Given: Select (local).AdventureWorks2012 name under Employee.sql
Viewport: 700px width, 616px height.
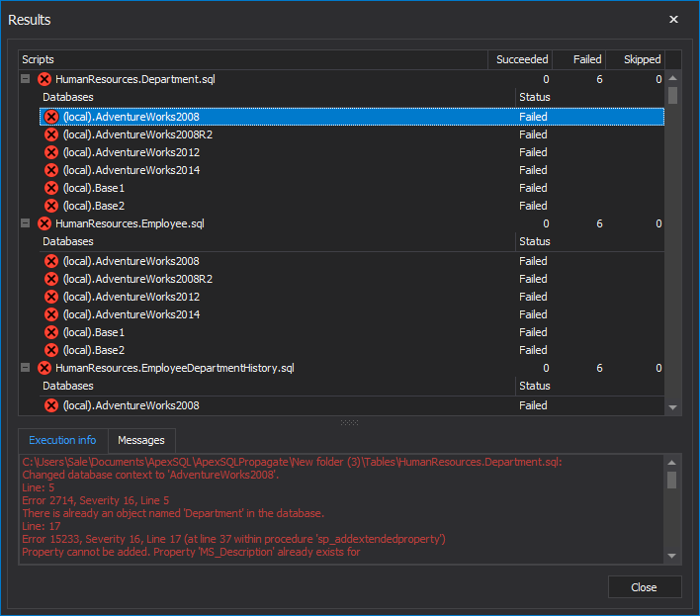Looking at the screenshot, I should point(131,297).
